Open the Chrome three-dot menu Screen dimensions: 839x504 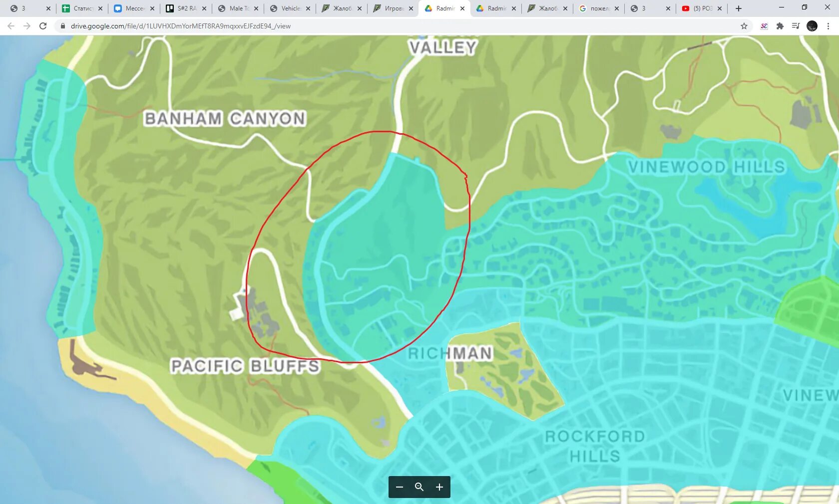[829, 26]
